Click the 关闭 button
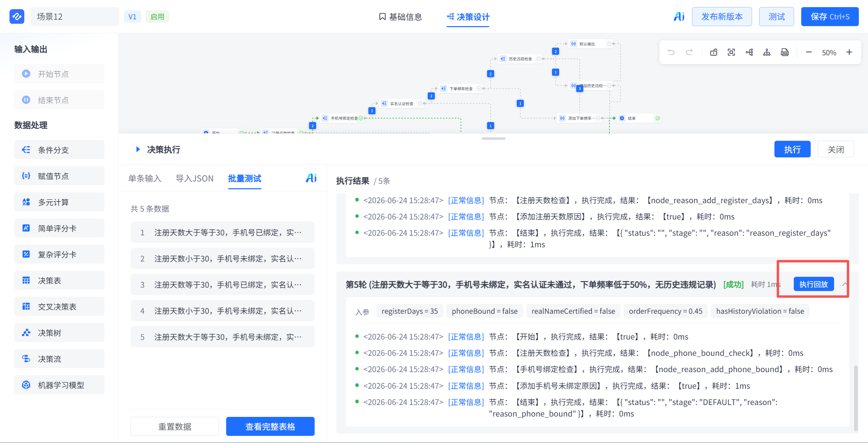 836,149
